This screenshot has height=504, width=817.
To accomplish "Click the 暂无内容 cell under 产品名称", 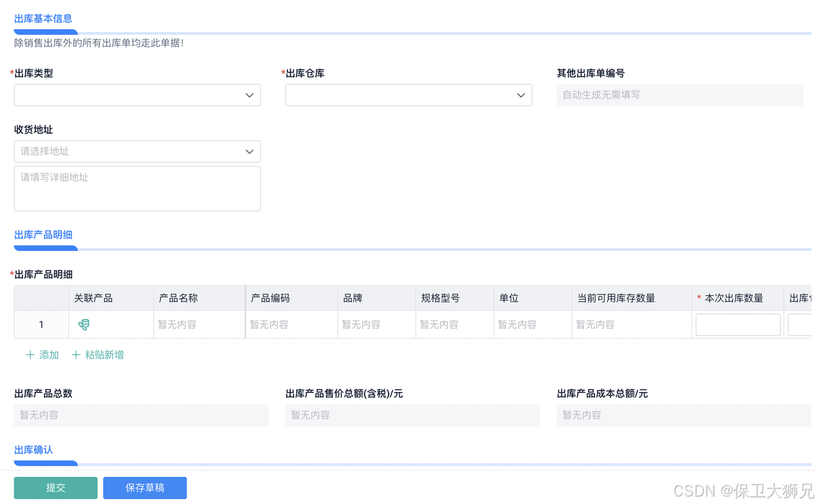I will click(x=199, y=325).
